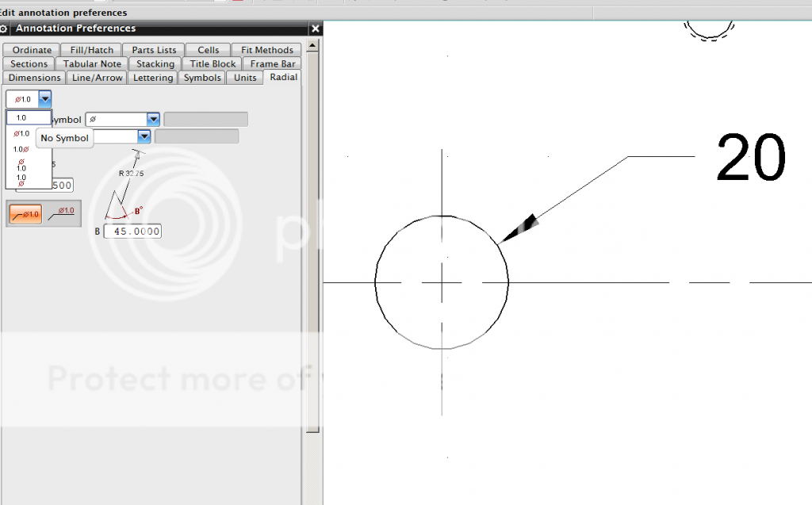Choose diameter symbol after value option
812x505 pixels.
[21, 149]
